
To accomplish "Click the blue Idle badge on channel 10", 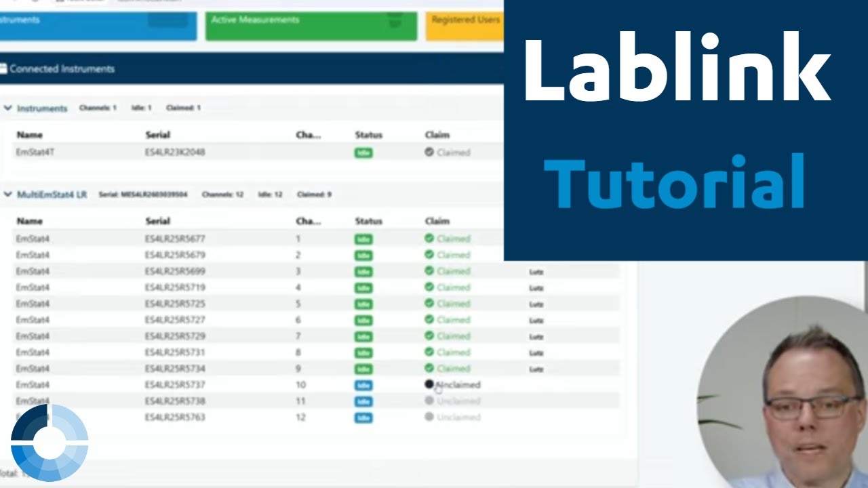I will (363, 385).
